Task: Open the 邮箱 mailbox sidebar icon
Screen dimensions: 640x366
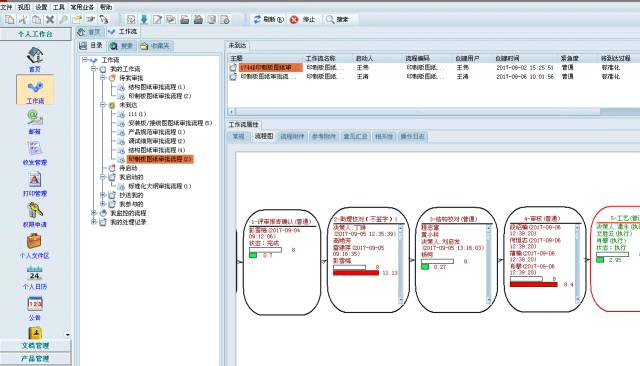Action: click(35, 122)
